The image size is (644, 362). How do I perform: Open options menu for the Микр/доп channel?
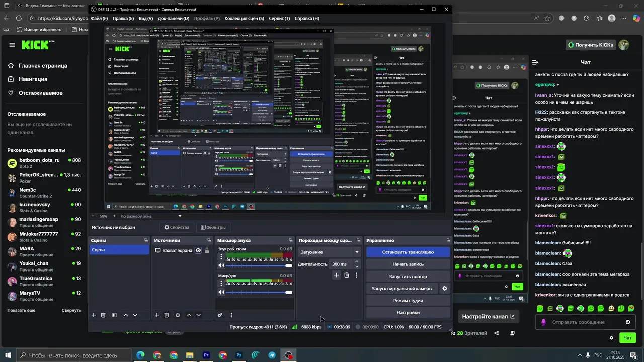[x=221, y=283]
